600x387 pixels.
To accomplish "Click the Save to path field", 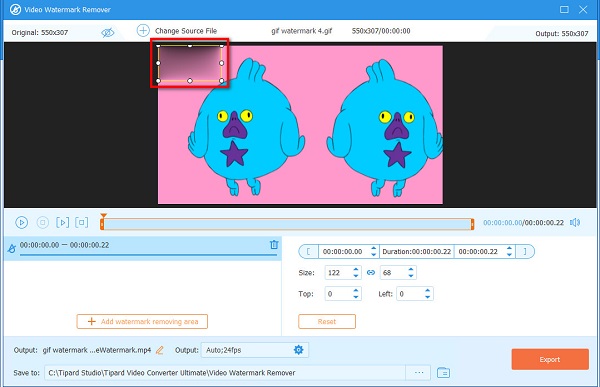I will 225,372.
